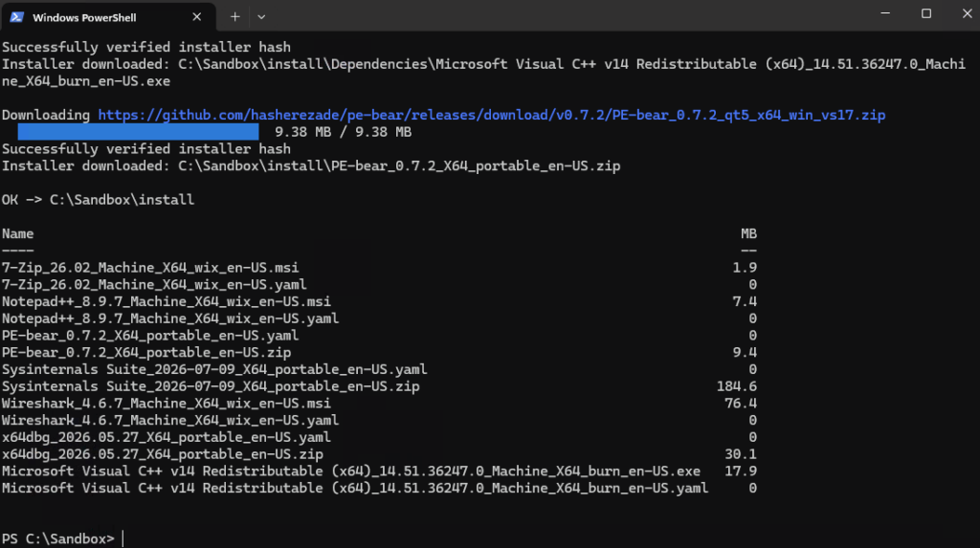Click the x64dbg_2026.05.27 .zip file name
Image resolution: width=980 pixels, height=548 pixels.
coord(163,454)
